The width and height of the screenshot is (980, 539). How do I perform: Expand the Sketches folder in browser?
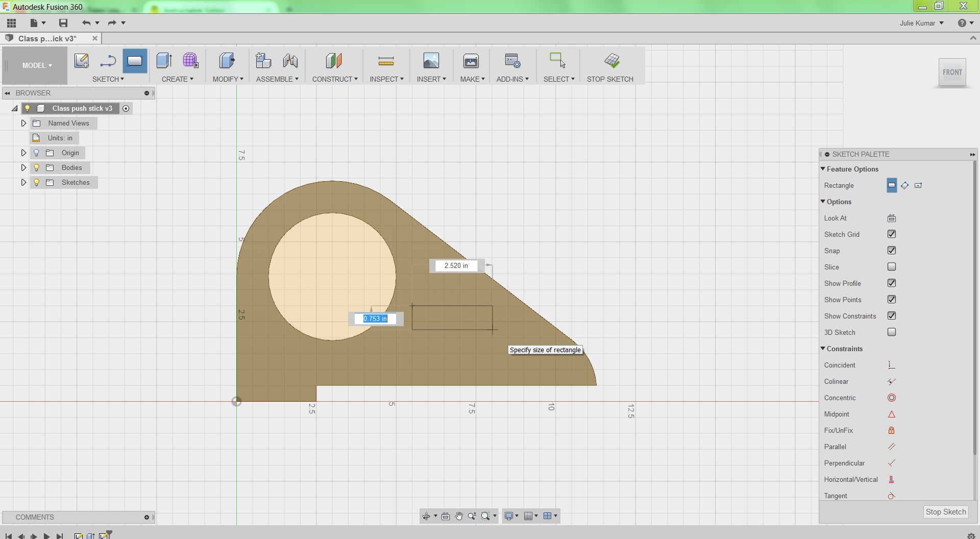point(23,182)
